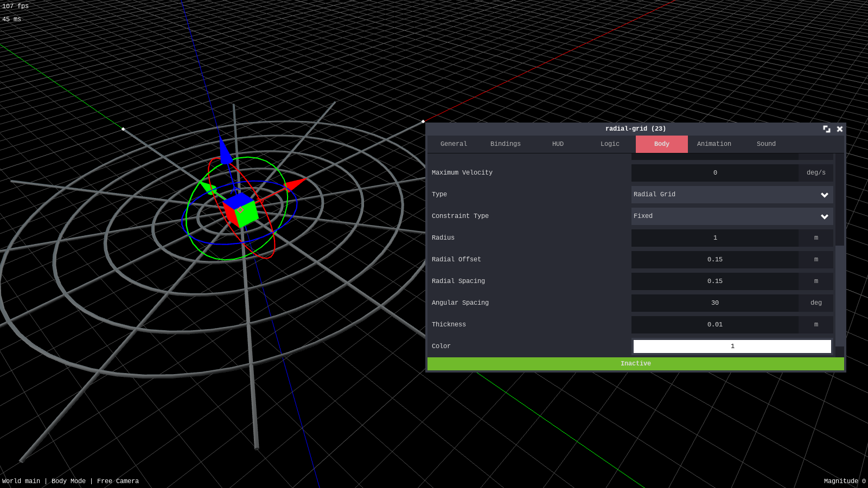The image size is (868, 488).
Task: Click the popout icon in panel title bar
Action: pos(826,129)
